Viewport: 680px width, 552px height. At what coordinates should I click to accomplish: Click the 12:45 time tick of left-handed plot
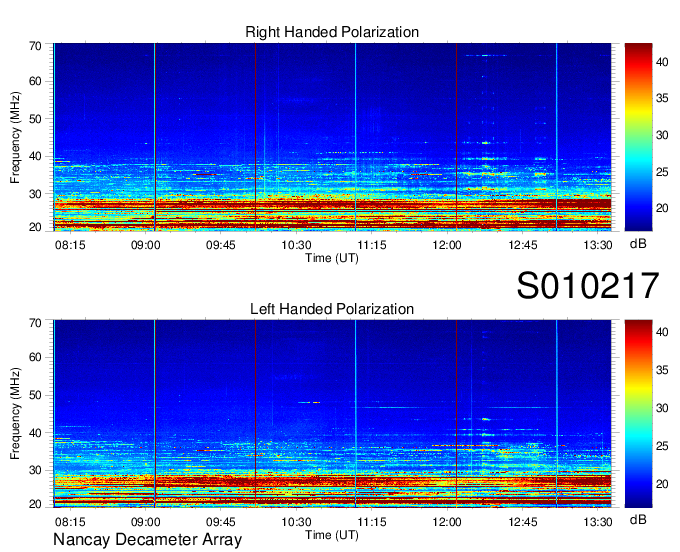pyautogui.click(x=523, y=522)
